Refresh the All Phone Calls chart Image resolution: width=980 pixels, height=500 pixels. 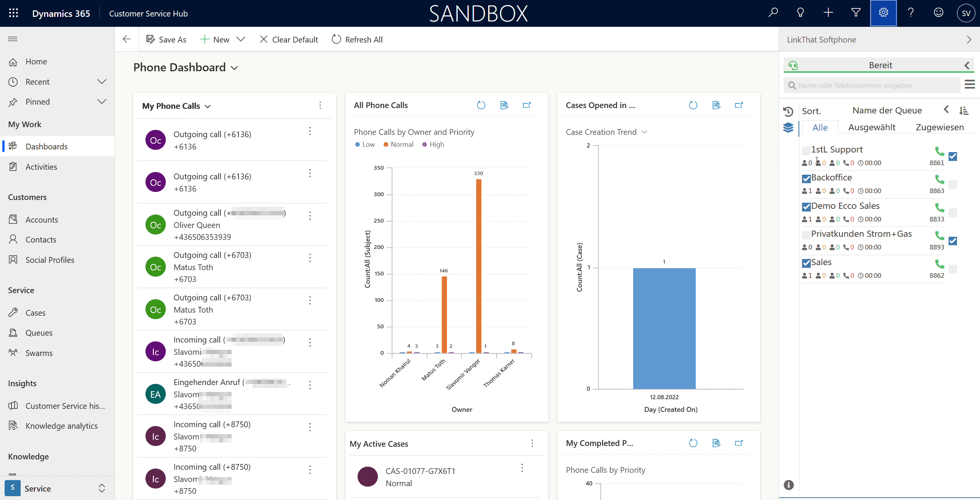(x=481, y=105)
